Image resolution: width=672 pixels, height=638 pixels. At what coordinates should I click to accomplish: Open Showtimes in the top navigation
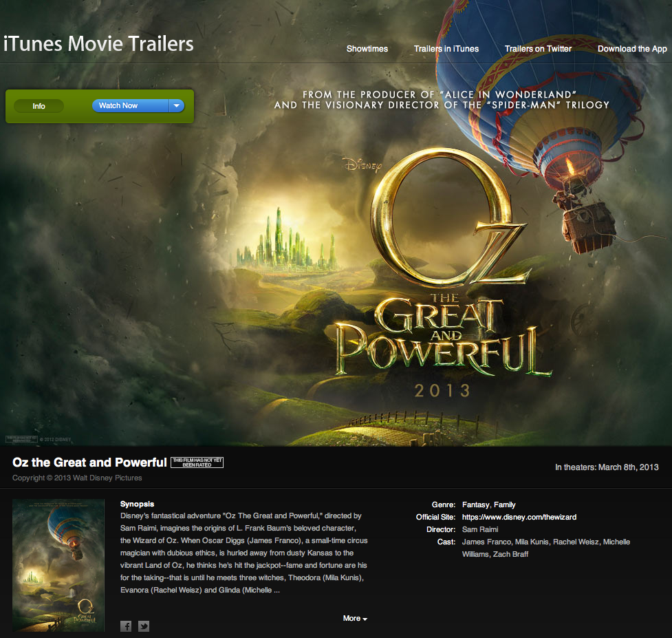(367, 49)
